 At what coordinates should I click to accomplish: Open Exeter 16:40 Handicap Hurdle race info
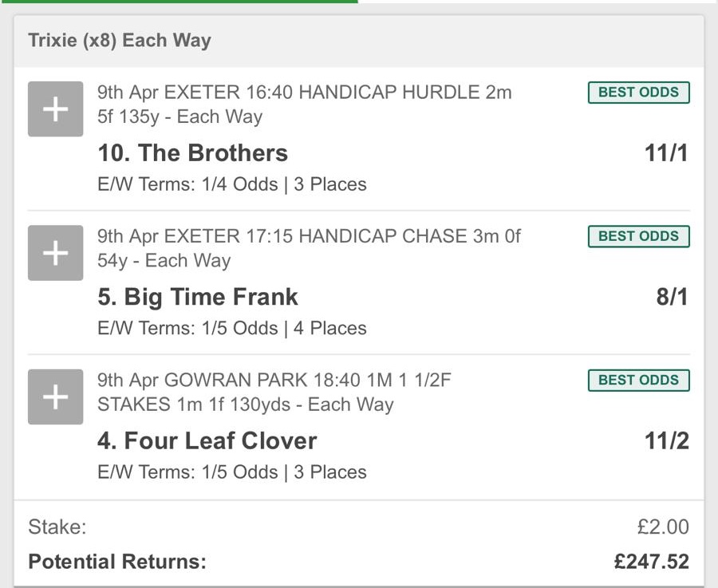tap(304, 104)
